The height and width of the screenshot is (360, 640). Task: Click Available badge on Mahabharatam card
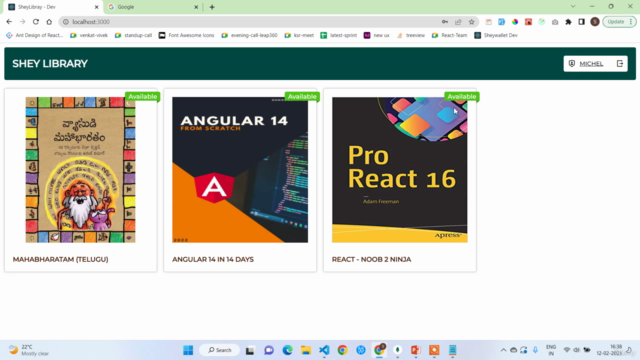click(x=142, y=96)
